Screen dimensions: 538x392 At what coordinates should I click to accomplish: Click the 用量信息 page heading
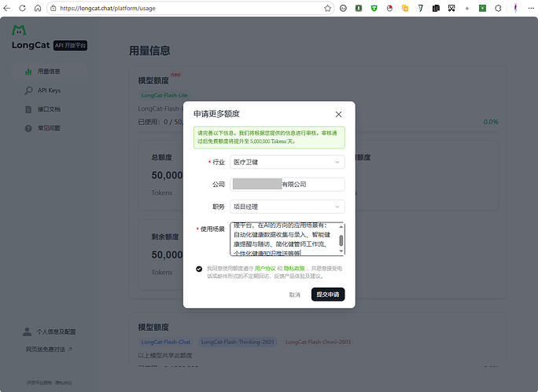coord(149,51)
